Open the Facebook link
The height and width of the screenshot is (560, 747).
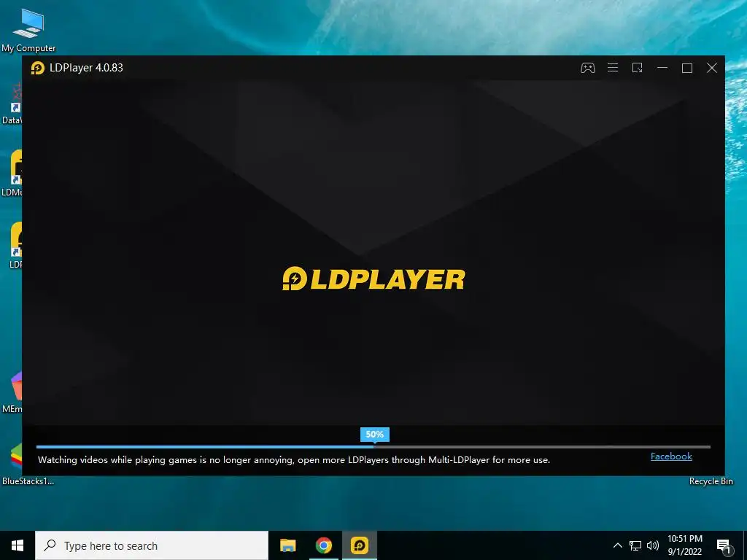click(671, 456)
